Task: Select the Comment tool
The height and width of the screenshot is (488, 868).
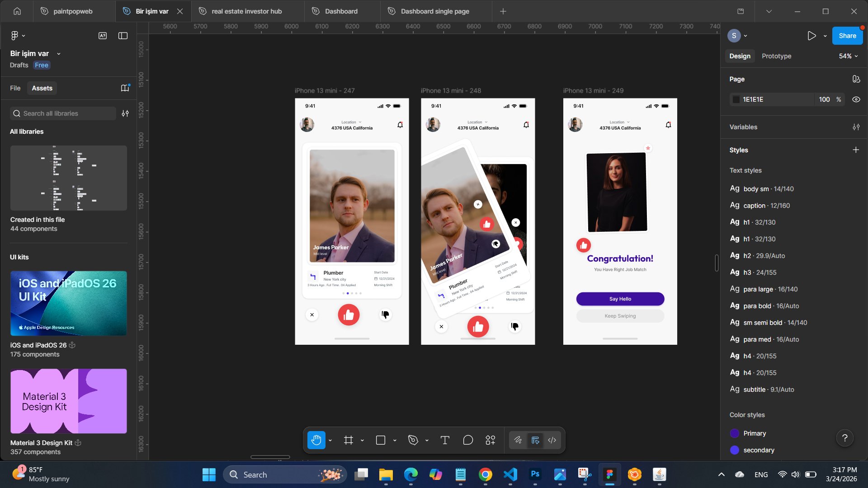Action: click(x=468, y=440)
